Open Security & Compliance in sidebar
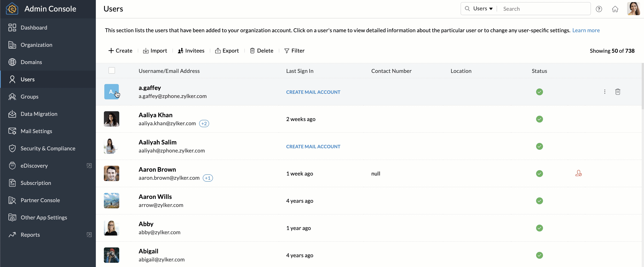 (48, 148)
